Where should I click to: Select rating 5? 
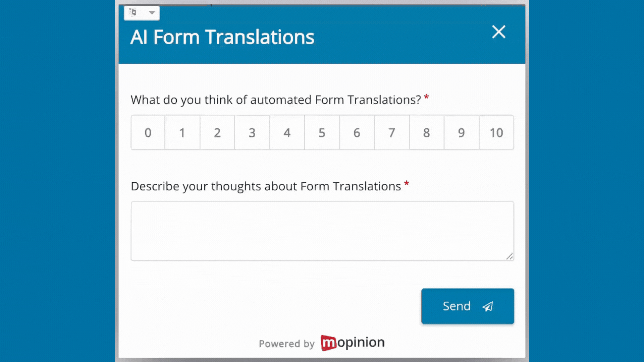coord(322,133)
